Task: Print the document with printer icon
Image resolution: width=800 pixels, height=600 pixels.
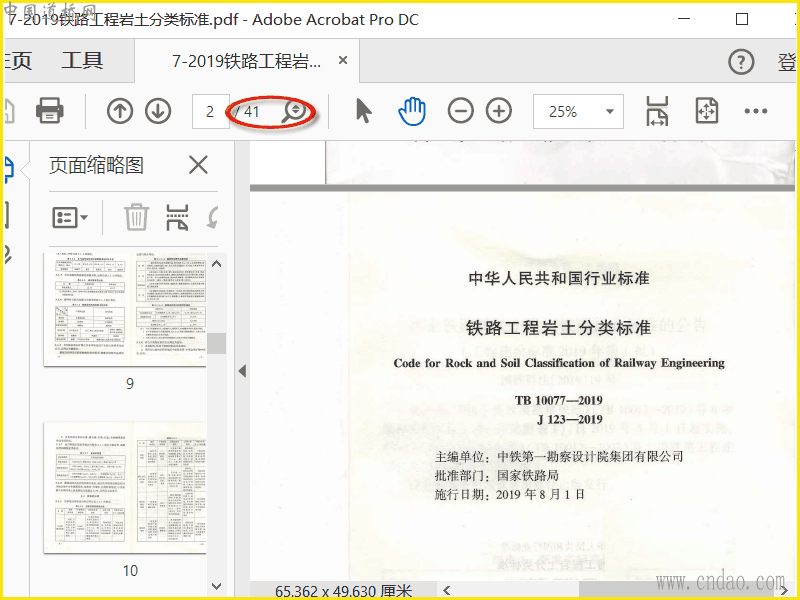Action: [49, 111]
